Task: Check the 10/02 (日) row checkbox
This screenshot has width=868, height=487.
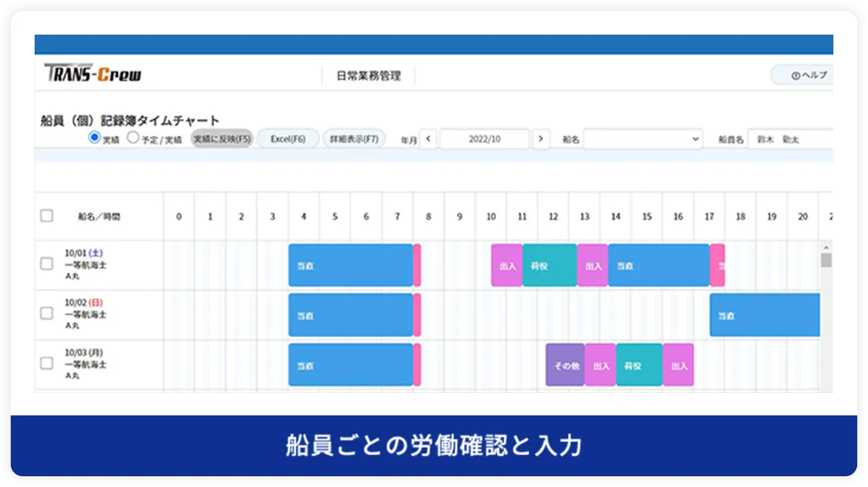Action: (47, 313)
